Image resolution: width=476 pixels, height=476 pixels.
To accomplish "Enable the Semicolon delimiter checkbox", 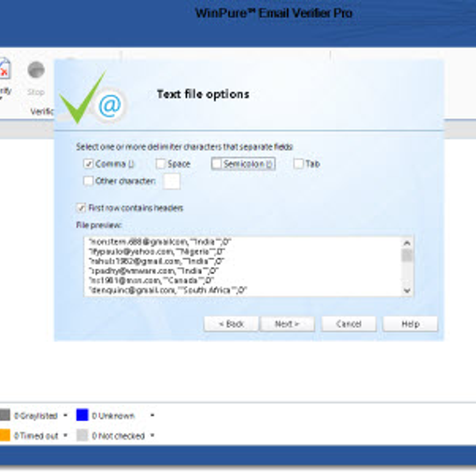I will [x=217, y=163].
